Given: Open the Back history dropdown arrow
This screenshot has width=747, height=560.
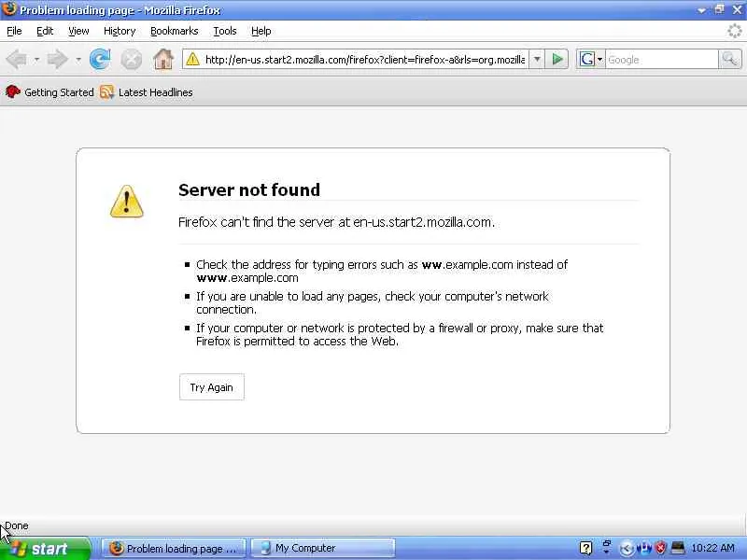Looking at the screenshot, I should click(36, 60).
